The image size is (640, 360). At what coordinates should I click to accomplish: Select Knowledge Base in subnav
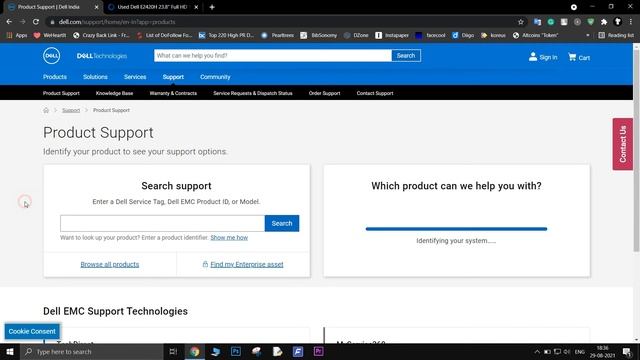tap(114, 93)
